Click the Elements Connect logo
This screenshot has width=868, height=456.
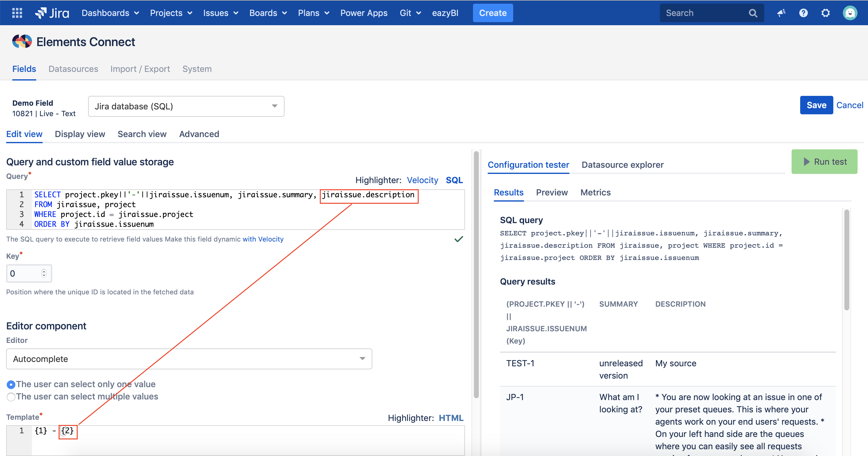tap(22, 42)
